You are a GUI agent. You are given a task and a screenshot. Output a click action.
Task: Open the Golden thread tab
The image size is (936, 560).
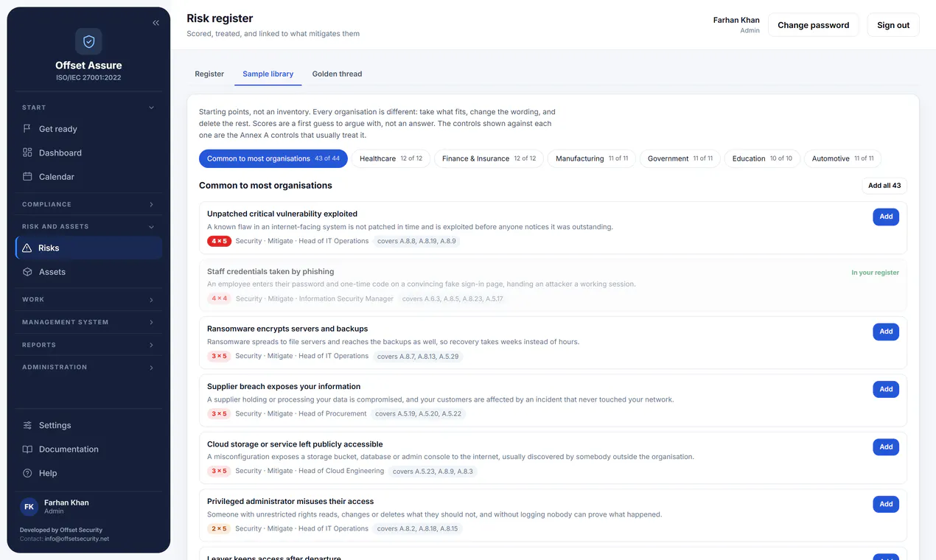tap(337, 74)
